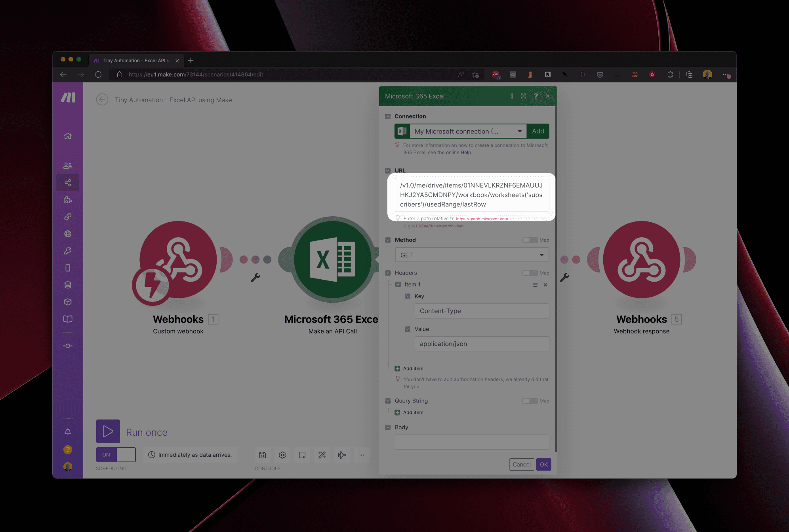Open Webhooks globe icon in sidebar
Image resolution: width=789 pixels, height=532 pixels.
68,234
